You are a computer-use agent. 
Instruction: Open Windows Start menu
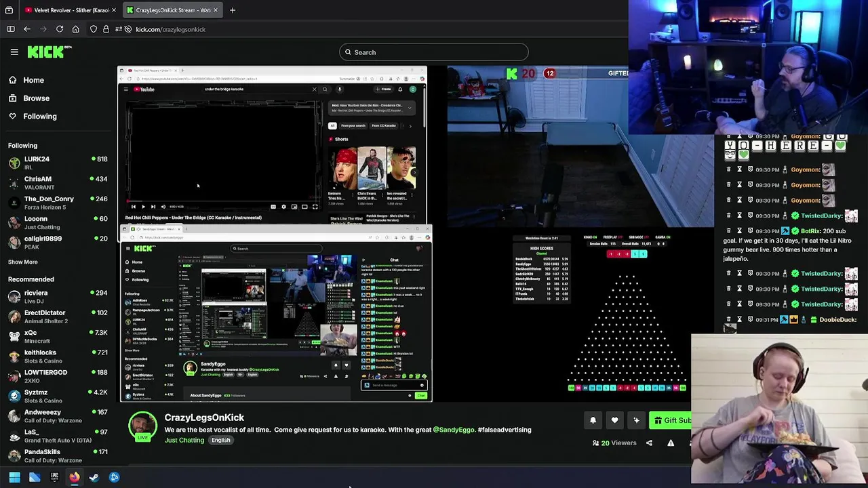click(14, 477)
